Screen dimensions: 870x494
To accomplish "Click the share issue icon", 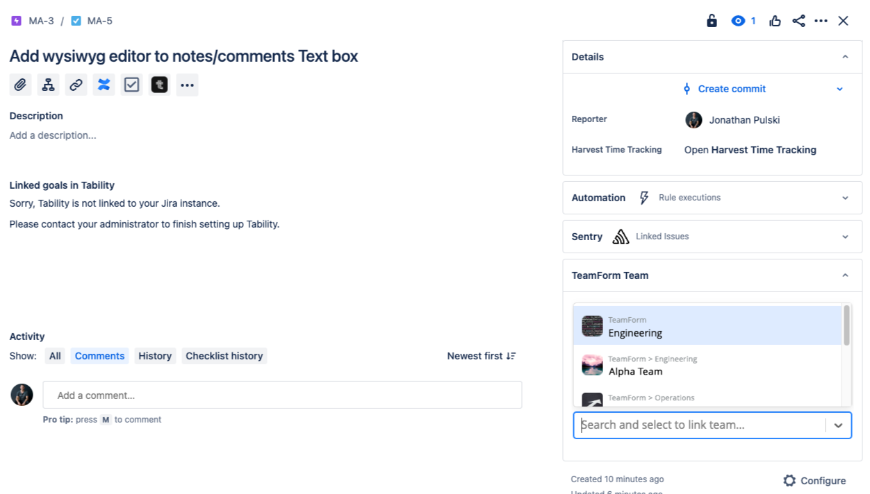I will pos(798,21).
